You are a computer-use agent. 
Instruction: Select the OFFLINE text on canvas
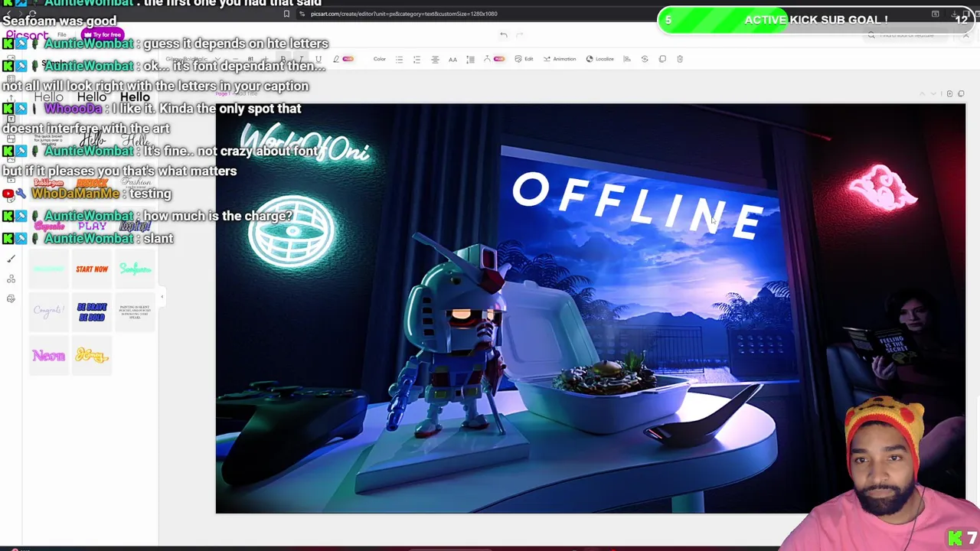[x=639, y=207]
